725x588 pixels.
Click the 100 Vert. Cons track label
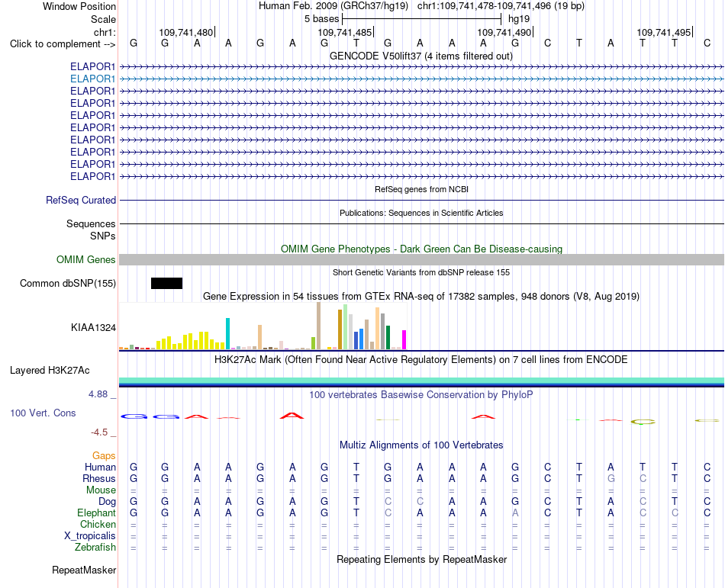tap(43, 413)
